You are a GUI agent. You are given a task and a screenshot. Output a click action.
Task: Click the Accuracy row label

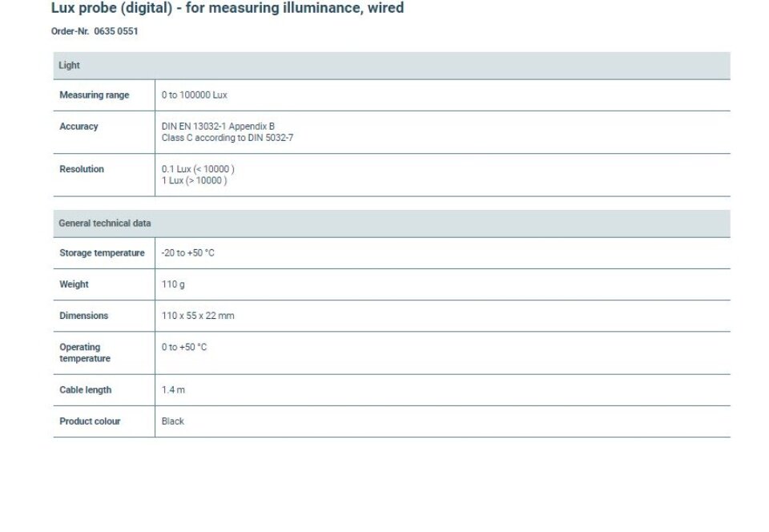pyautogui.click(x=79, y=127)
